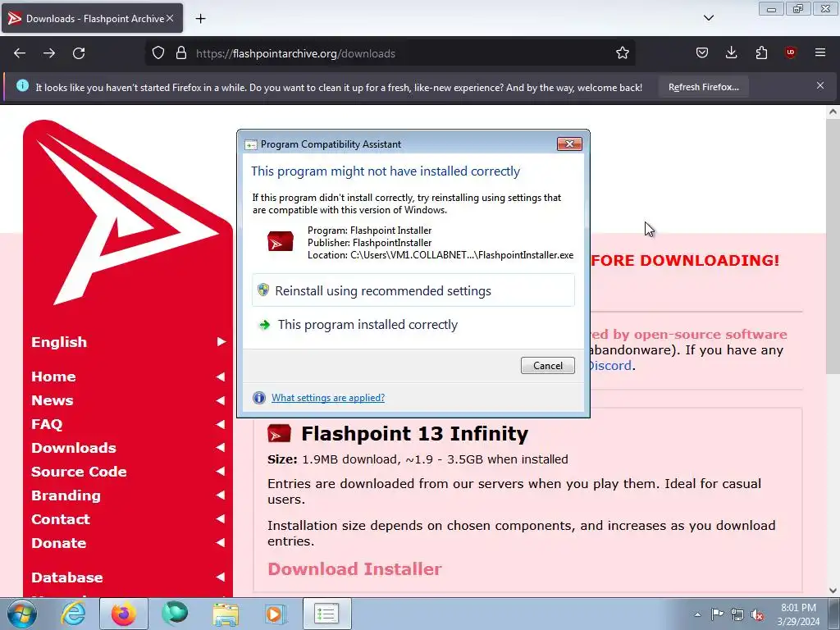Open Windows Explorer folder from taskbar
This screenshot has height=630, width=840.
coord(226,614)
